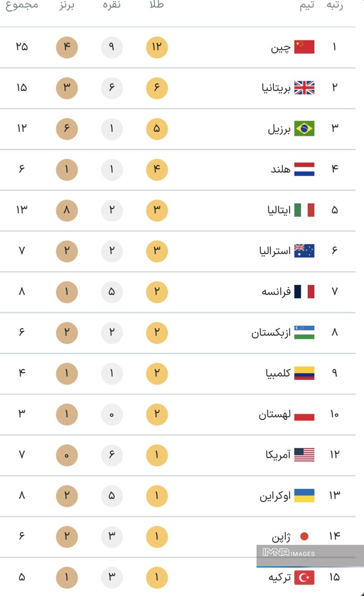Click the United States flag icon

[x=304, y=454]
